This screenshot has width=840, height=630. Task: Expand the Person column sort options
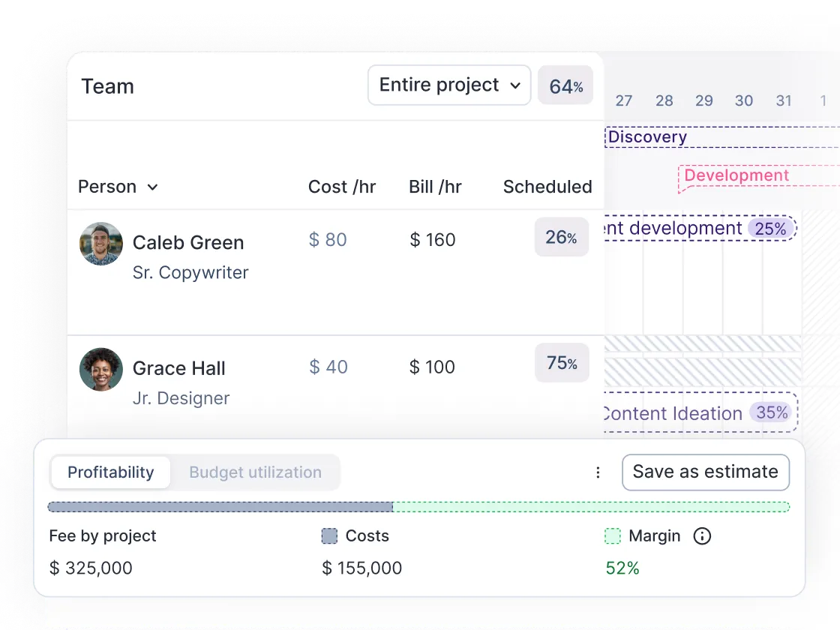154,187
